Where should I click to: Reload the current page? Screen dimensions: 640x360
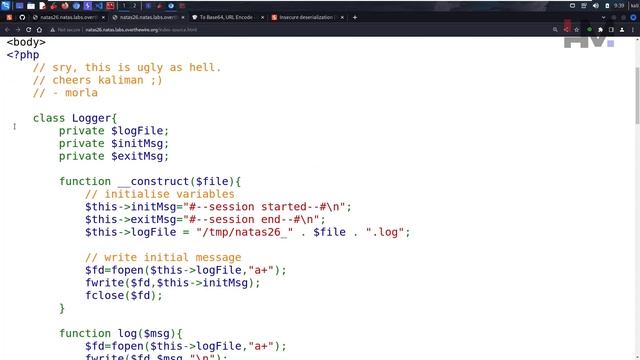pyautogui.click(x=29, y=30)
